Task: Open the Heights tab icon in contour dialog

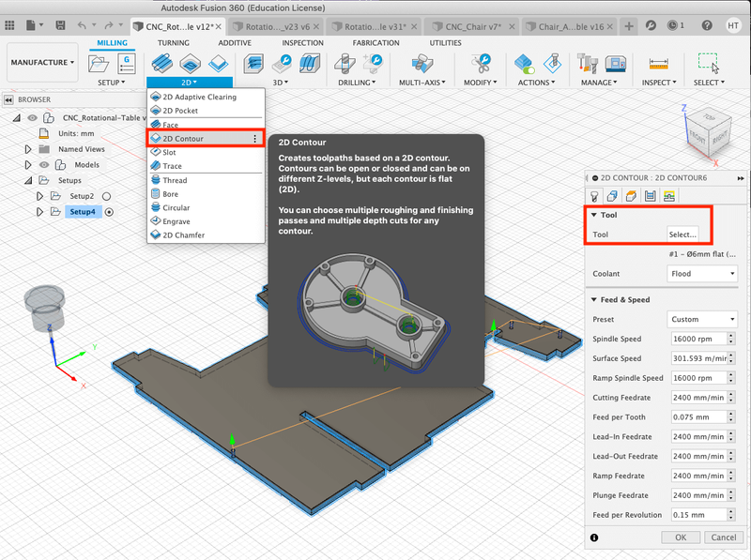Action: [x=631, y=195]
